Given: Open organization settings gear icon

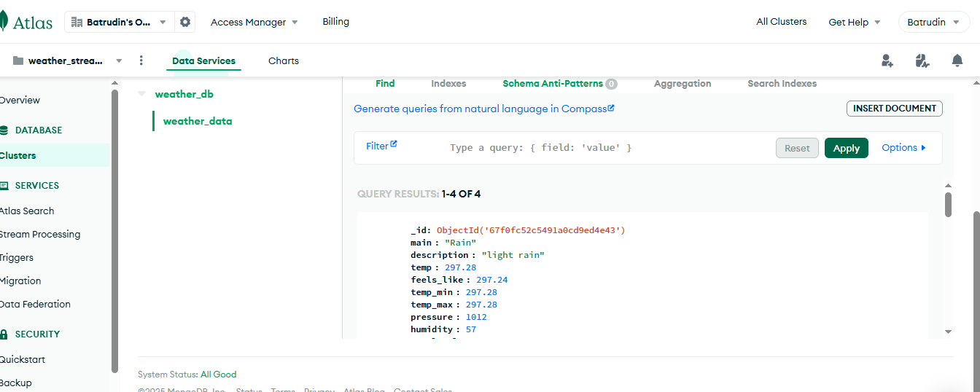Looking at the screenshot, I should pos(185,22).
